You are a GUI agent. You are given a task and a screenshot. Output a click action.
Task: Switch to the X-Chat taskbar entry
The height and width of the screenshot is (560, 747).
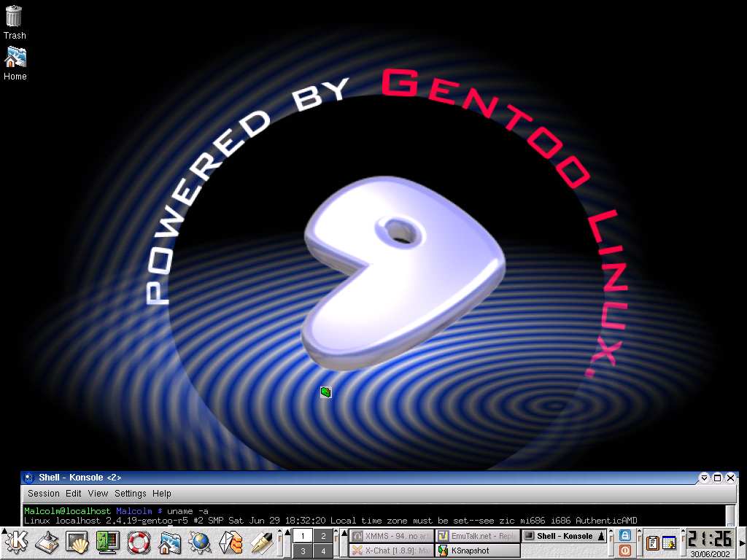pos(392,551)
